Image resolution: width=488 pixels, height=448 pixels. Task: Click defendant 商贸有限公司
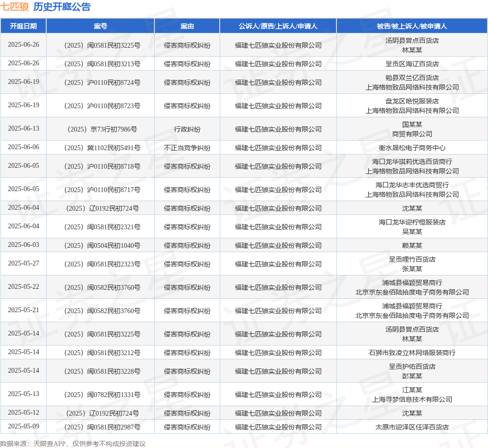point(412,134)
